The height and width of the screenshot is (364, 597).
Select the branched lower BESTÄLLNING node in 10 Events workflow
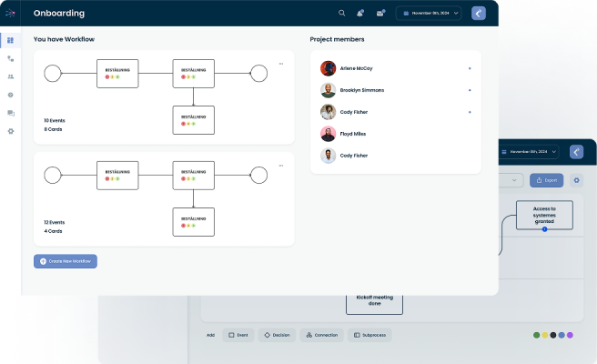[x=194, y=120]
